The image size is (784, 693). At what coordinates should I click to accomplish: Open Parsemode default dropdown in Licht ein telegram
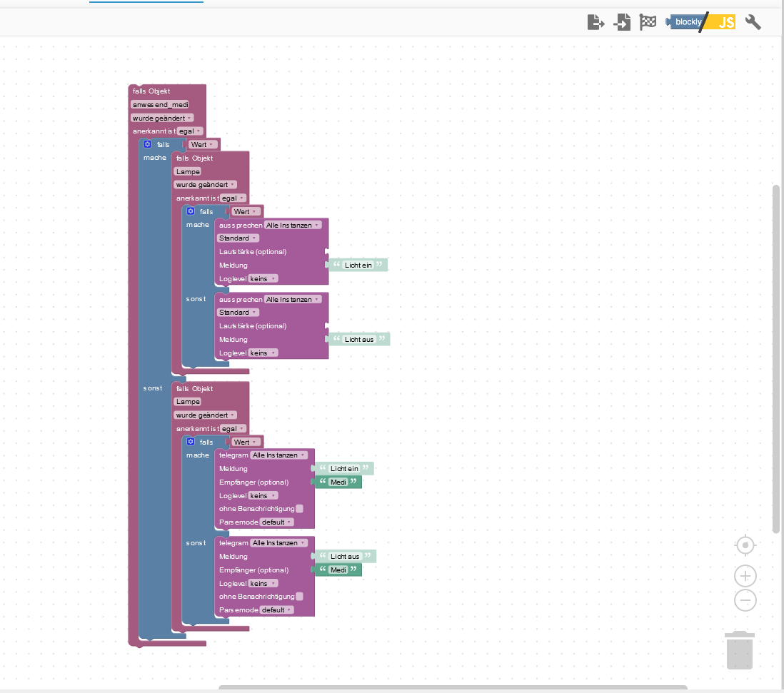click(x=276, y=522)
